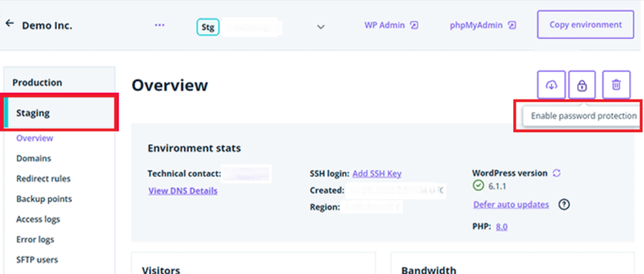Click Defer auto updates link
The image size is (644, 274).
click(511, 204)
